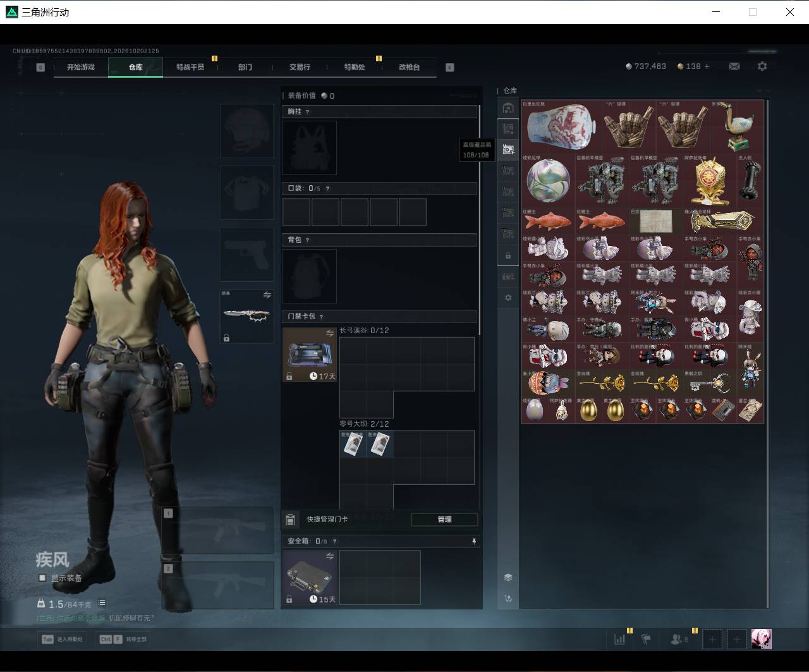Image resolution: width=809 pixels, height=672 pixels.
Task: Click the warehouse vertical scrollbar
Action: pos(768,353)
